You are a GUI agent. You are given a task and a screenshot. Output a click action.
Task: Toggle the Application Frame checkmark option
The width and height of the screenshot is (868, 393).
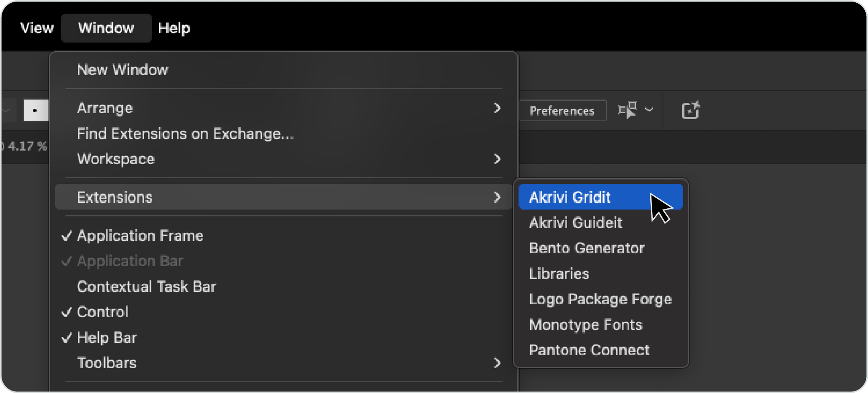click(140, 236)
